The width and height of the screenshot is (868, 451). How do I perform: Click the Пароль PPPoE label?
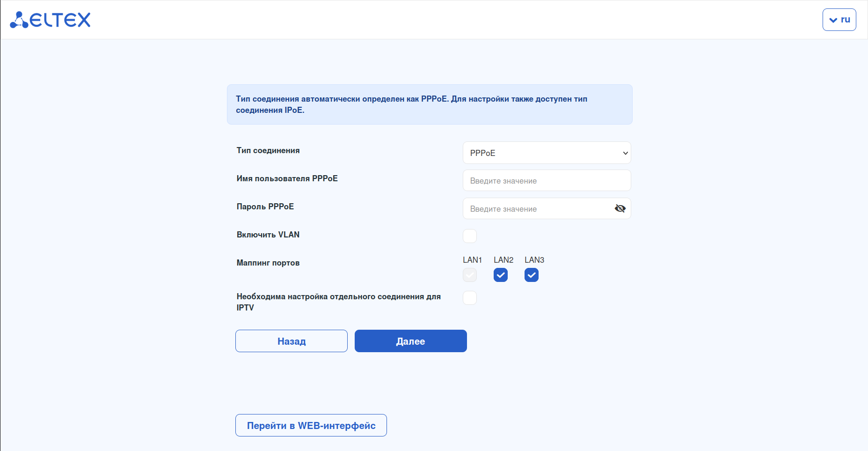pos(265,207)
